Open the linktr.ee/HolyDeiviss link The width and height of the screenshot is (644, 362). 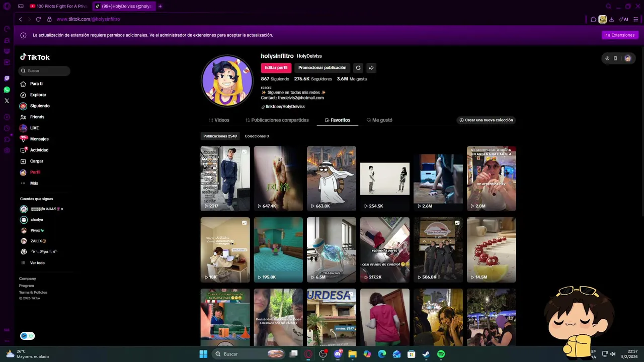285,107
